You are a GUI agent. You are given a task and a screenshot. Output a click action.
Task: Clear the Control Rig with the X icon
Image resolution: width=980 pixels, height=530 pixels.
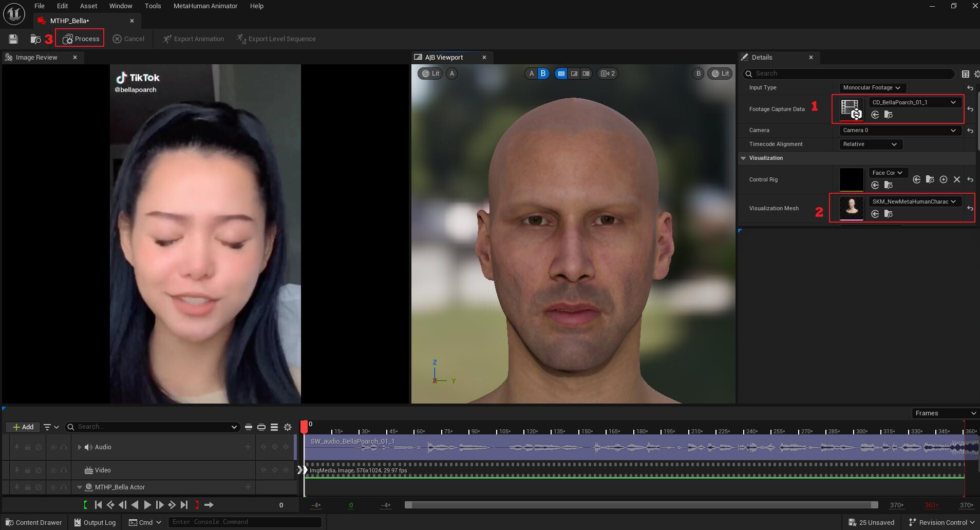tap(957, 179)
